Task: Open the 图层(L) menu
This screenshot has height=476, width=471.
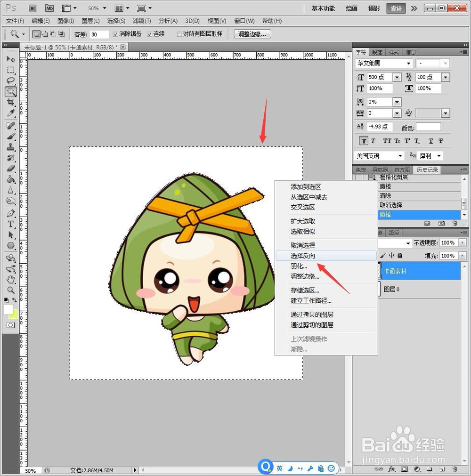Action: coord(90,21)
